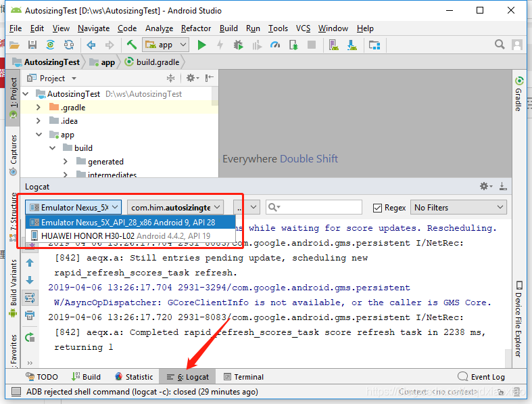Make project using the green hammer icon

(132, 45)
